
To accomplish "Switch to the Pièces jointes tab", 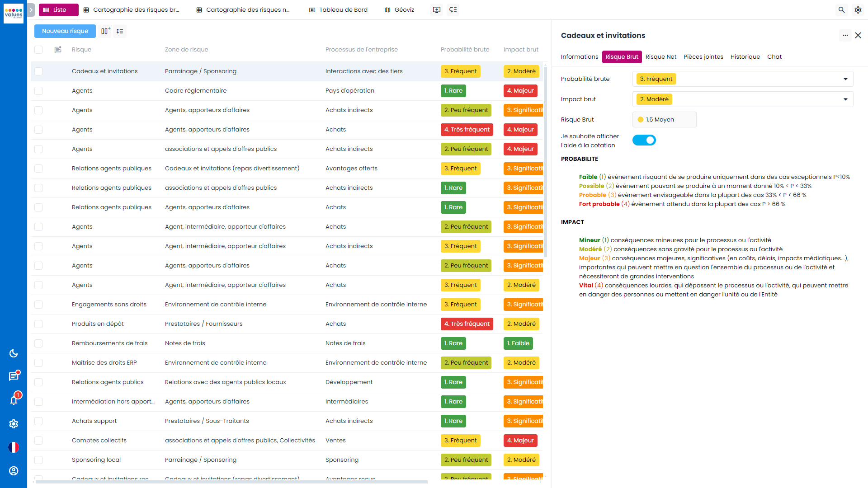I will 703,57.
